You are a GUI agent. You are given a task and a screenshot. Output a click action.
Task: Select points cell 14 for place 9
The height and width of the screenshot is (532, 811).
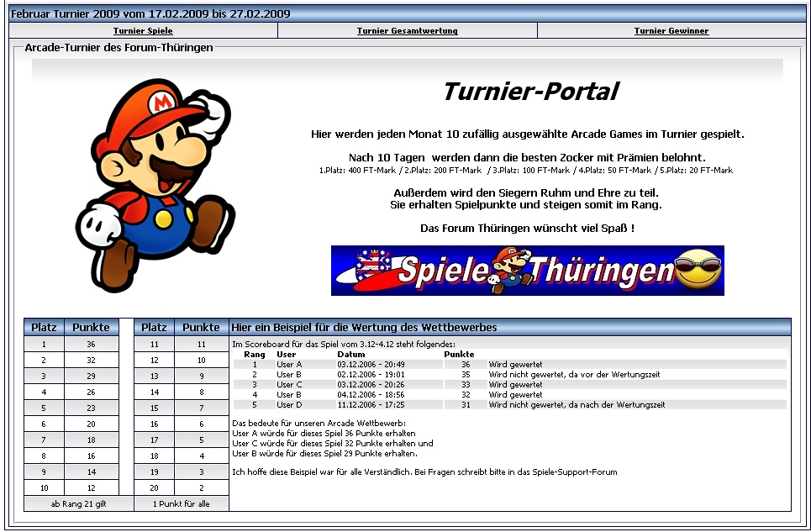[x=91, y=472]
